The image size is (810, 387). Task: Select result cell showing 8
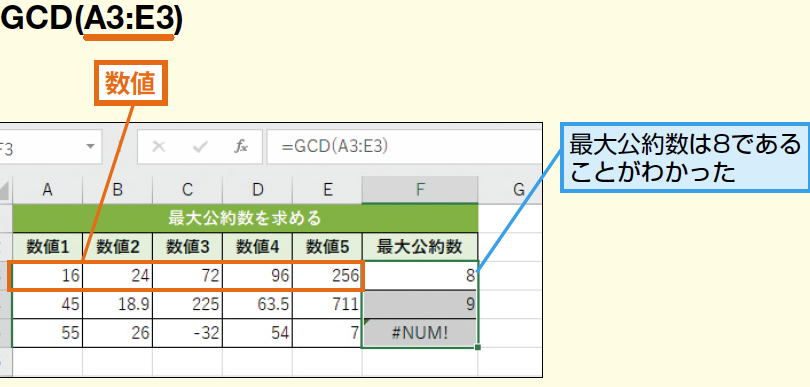[x=420, y=276]
